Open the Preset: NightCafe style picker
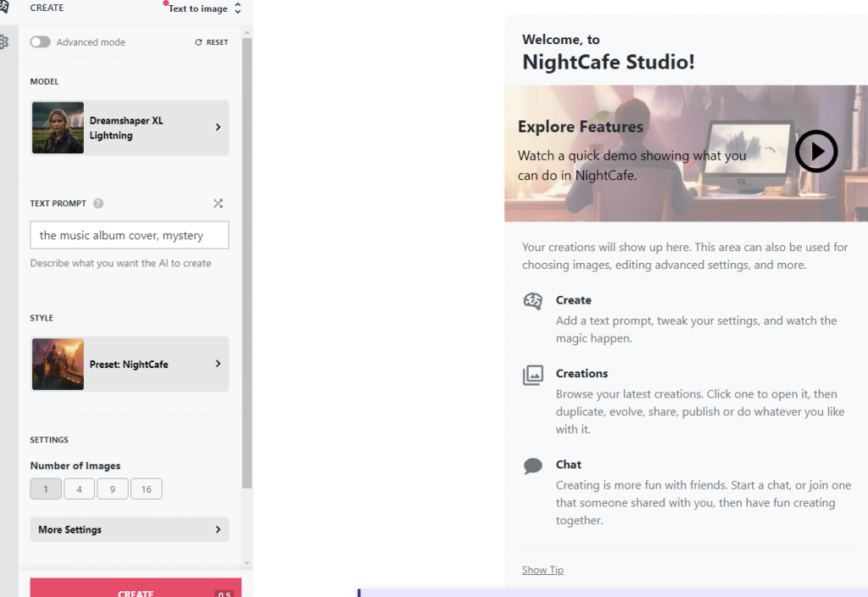This screenshot has width=868, height=597. point(130,364)
